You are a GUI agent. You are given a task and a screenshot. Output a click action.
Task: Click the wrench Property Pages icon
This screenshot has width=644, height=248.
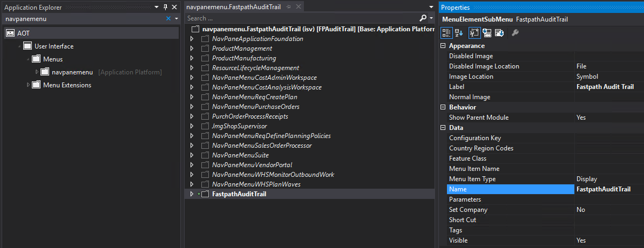515,33
